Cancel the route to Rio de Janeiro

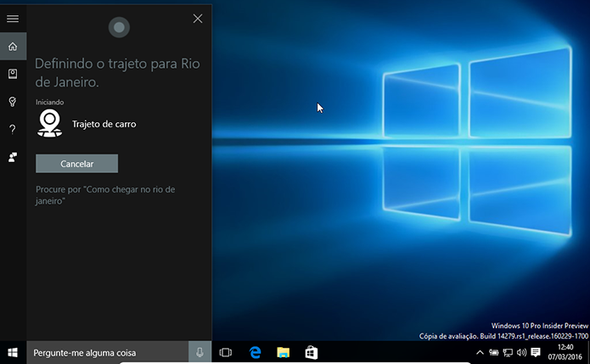(x=76, y=164)
